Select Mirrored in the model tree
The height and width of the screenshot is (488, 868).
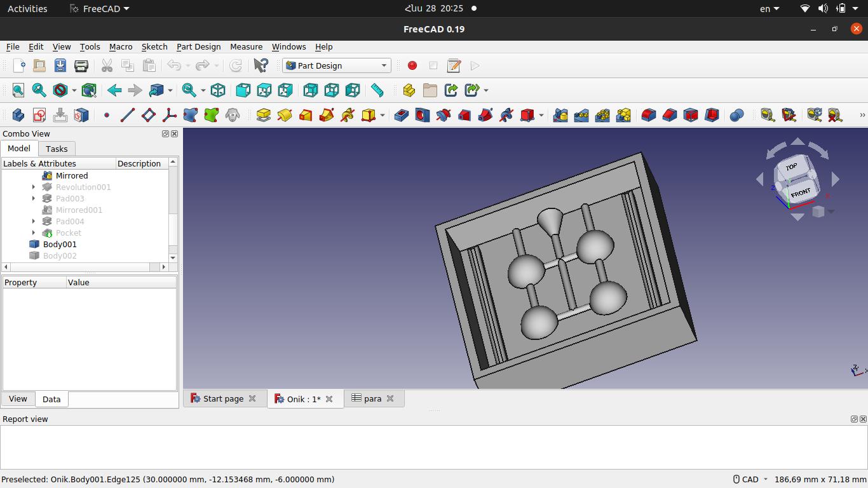coord(72,175)
